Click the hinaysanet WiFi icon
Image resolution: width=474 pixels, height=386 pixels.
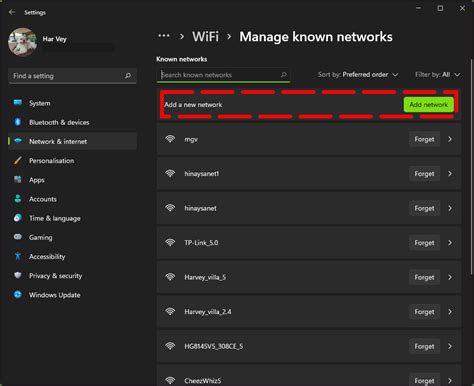pos(170,208)
